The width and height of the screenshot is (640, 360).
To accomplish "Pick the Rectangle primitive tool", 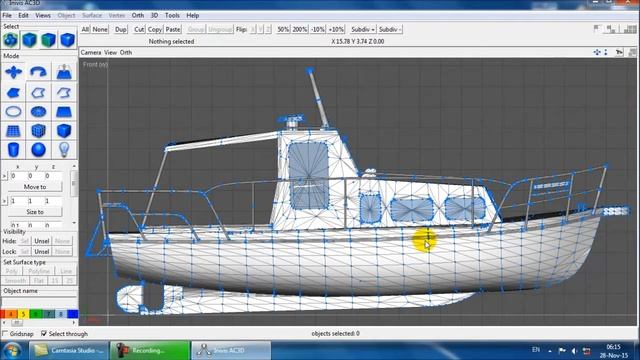I will click(64, 111).
